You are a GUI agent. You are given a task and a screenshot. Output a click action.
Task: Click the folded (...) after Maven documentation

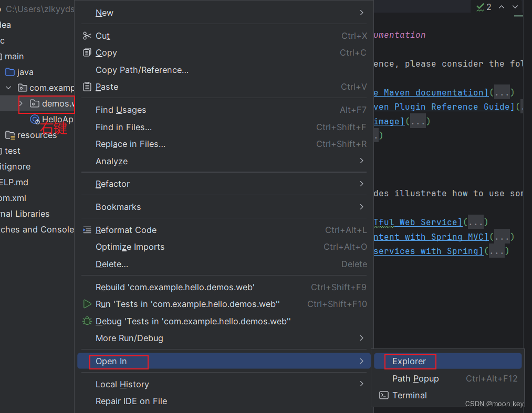pos(502,92)
